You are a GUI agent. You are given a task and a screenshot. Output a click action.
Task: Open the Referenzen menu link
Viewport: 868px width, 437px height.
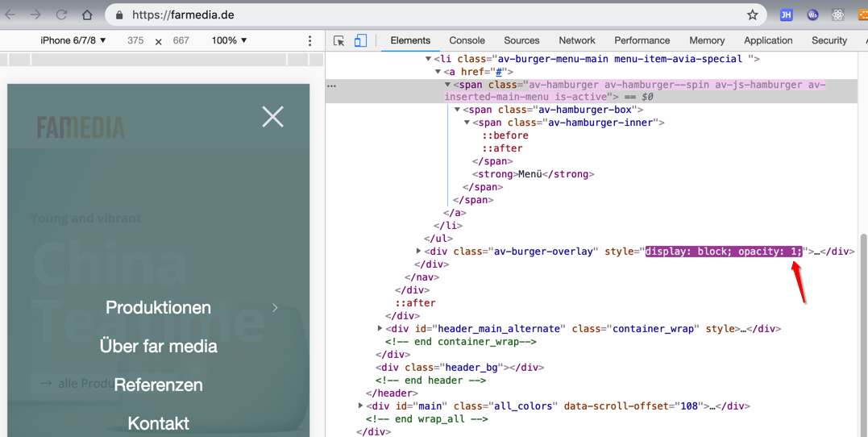158,385
